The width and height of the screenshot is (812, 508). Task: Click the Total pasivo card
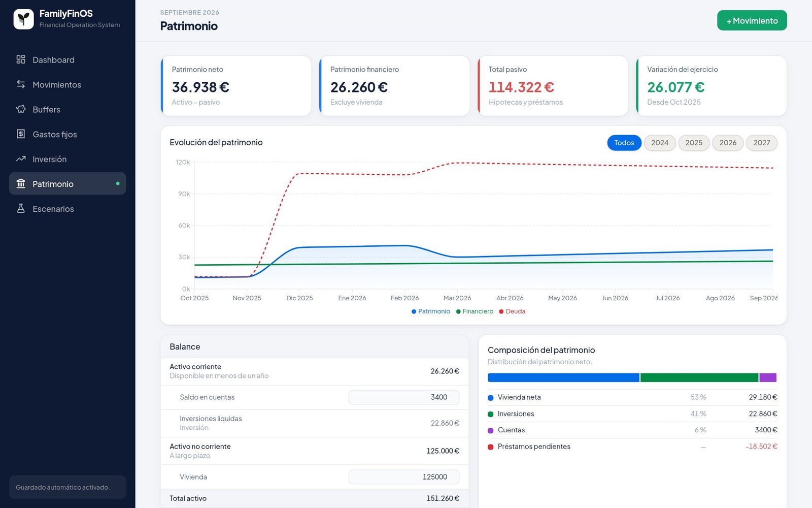click(x=553, y=86)
